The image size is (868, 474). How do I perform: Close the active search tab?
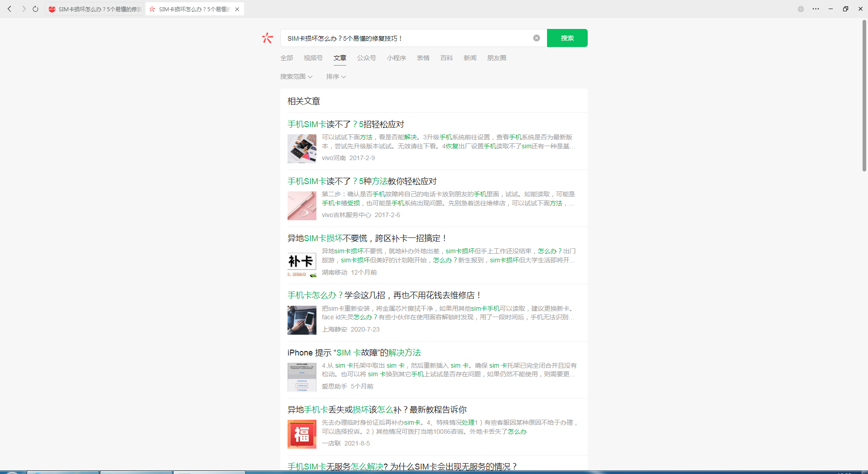pos(237,9)
